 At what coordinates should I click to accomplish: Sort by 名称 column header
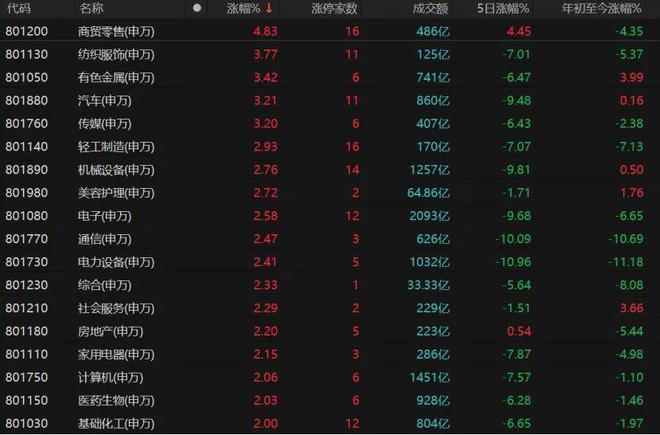91,8
